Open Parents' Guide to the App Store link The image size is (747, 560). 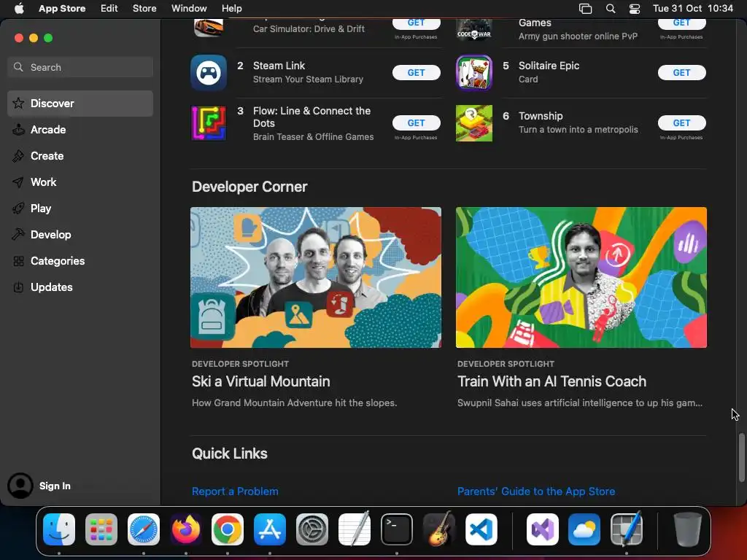tap(536, 491)
